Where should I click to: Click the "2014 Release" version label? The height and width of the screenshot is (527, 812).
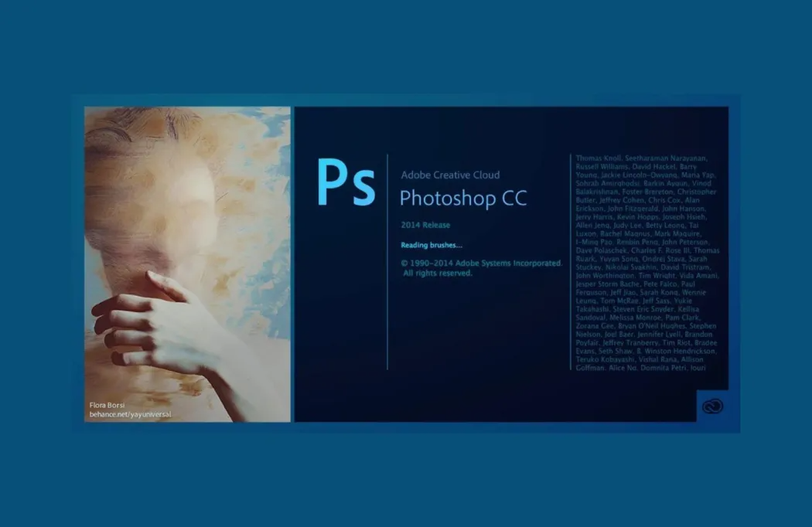pos(425,225)
